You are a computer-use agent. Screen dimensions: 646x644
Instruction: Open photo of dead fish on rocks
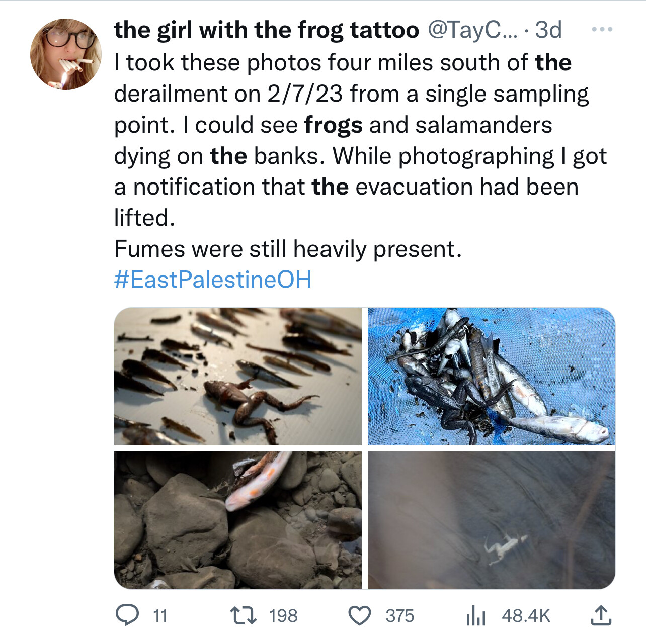pyautogui.click(x=238, y=520)
